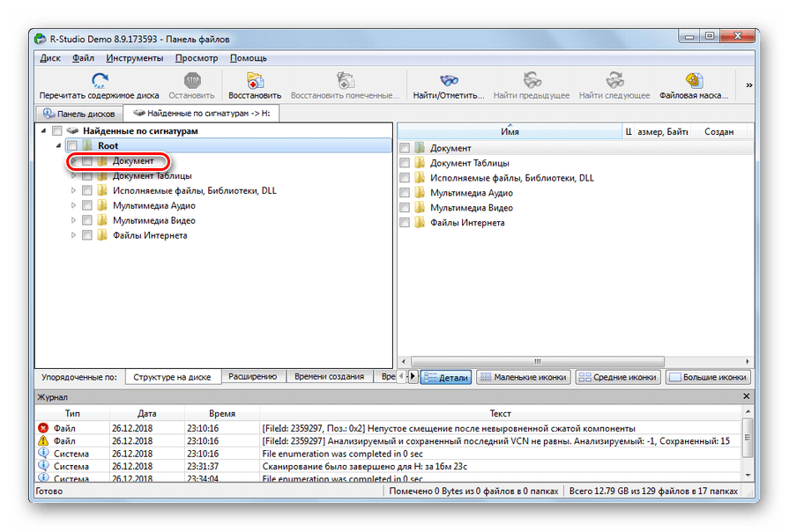Check Файлы Интернета checkbox in tree
This screenshot has height=532, width=789.
tap(87, 235)
